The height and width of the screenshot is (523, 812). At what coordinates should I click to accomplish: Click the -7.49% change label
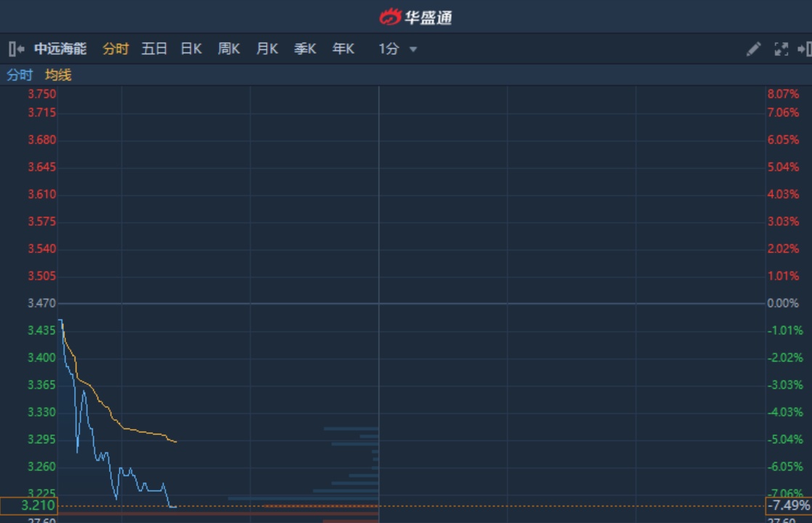coord(788,506)
